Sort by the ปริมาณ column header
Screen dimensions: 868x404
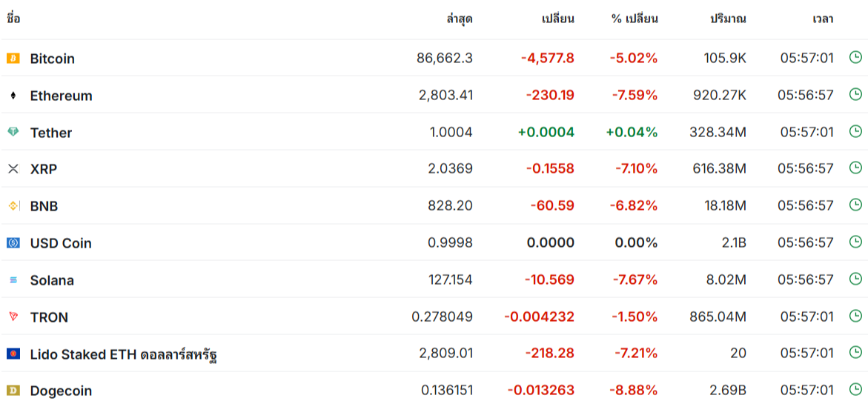coord(728,19)
